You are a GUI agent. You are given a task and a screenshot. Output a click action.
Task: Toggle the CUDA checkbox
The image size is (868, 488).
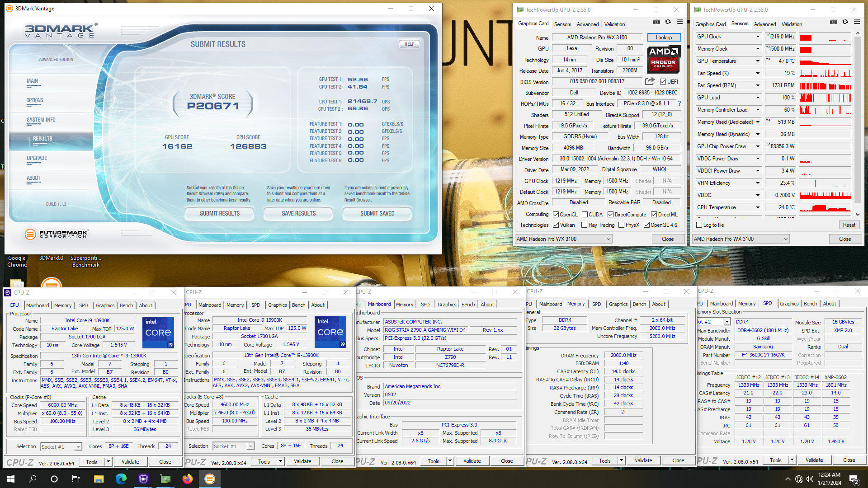(x=585, y=215)
